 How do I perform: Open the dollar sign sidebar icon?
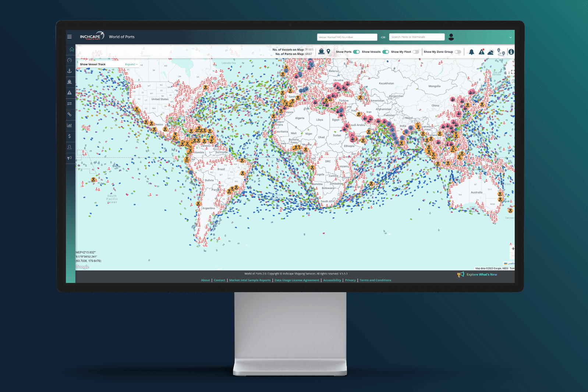(70, 136)
